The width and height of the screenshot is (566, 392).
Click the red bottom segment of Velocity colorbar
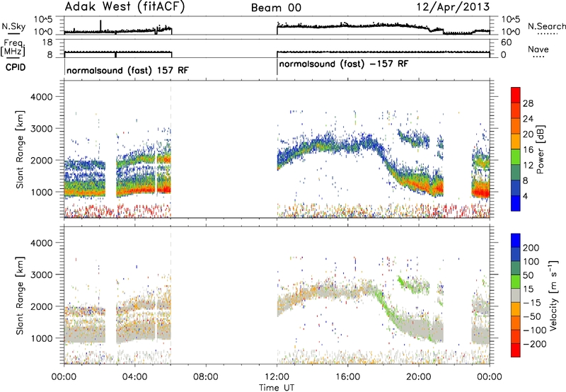pyautogui.click(x=516, y=350)
